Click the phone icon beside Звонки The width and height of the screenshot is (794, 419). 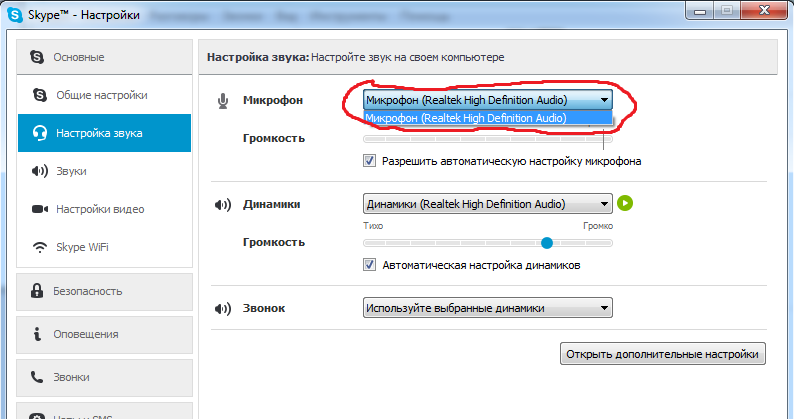coord(37,377)
